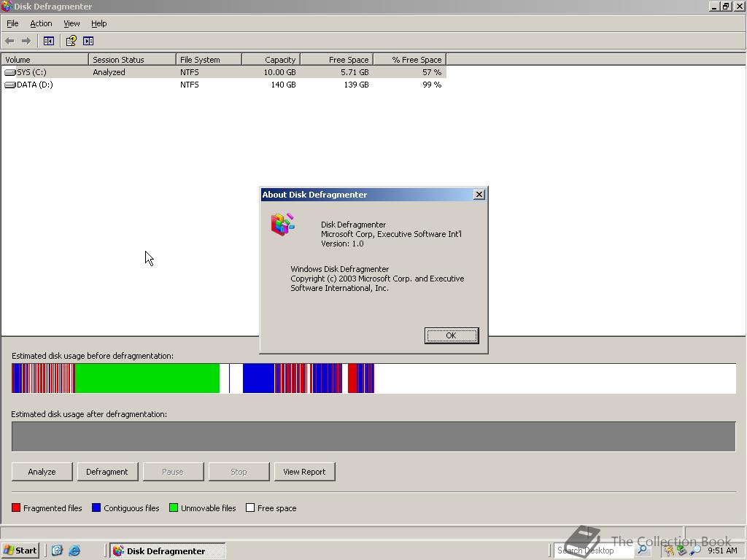The height and width of the screenshot is (560, 747).
Task: Click NTFS in the DATA (D:) row
Action: tap(190, 85)
